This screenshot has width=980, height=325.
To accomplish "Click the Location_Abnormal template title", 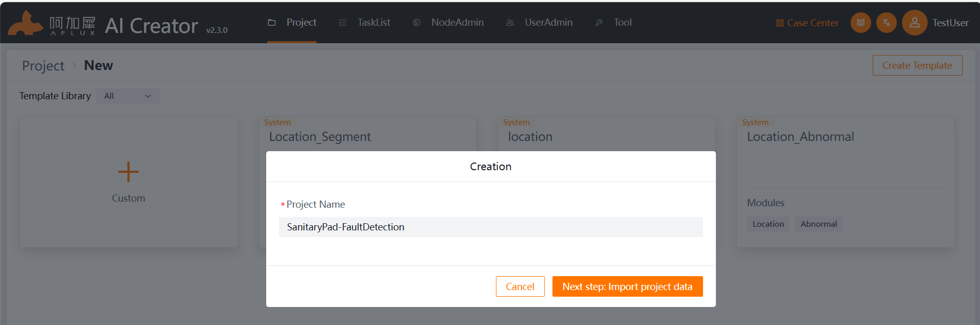I will click(x=800, y=137).
